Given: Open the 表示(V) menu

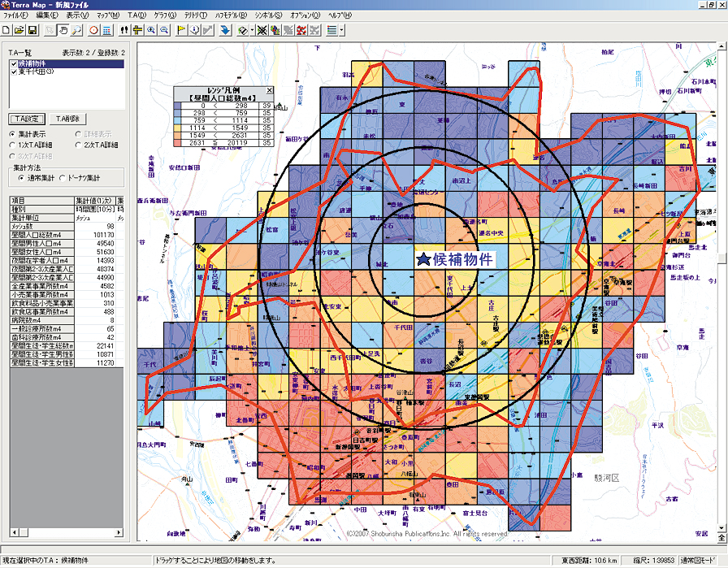Looking at the screenshot, I should click(x=77, y=15).
